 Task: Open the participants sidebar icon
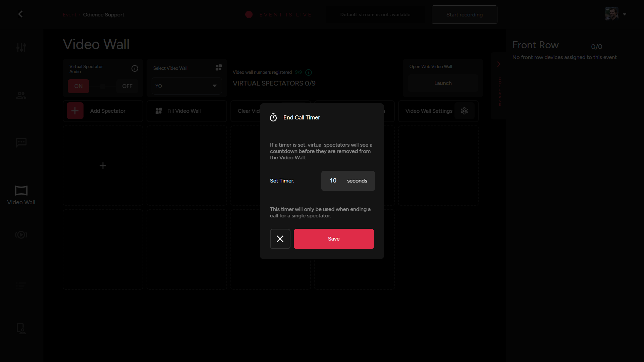click(x=21, y=96)
